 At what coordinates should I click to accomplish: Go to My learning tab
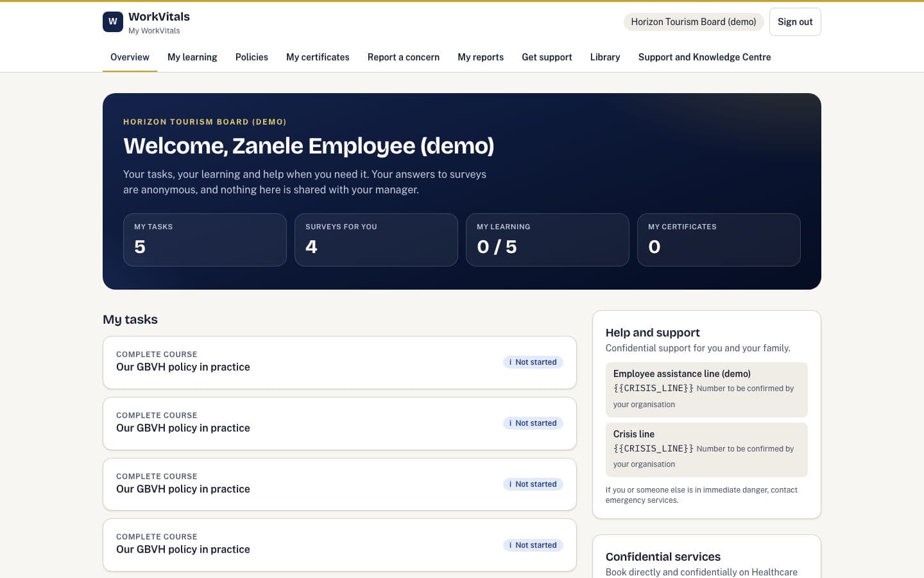[193, 57]
